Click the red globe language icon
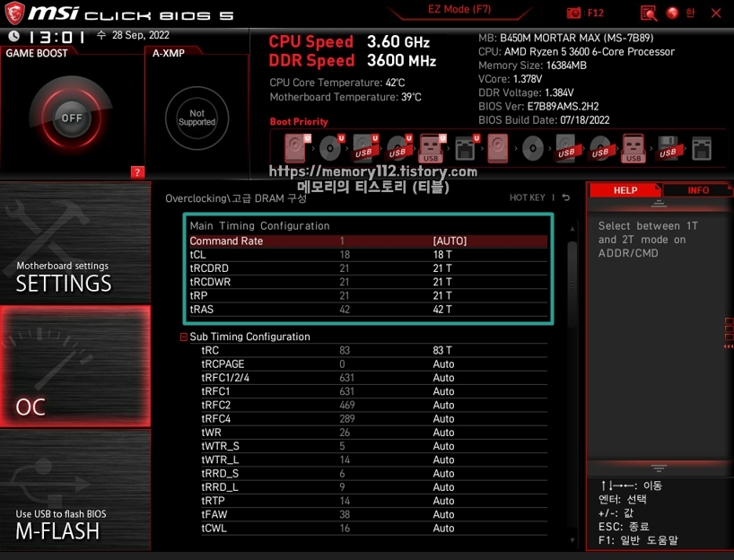 tap(673, 13)
